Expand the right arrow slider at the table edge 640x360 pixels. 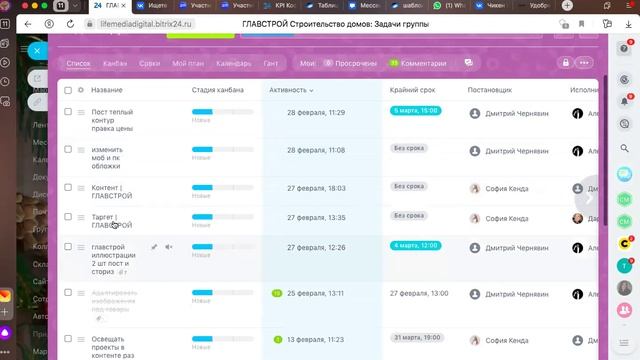pyautogui.click(x=589, y=199)
